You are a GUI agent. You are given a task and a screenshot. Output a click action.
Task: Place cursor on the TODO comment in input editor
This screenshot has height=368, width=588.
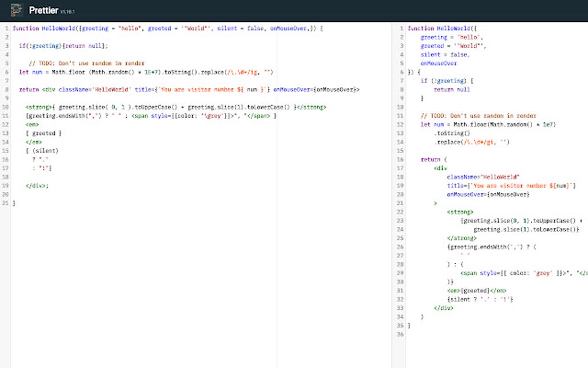86,63
